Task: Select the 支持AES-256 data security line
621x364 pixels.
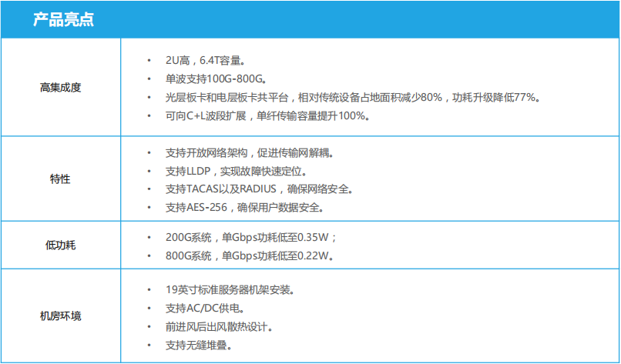Action: point(244,207)
